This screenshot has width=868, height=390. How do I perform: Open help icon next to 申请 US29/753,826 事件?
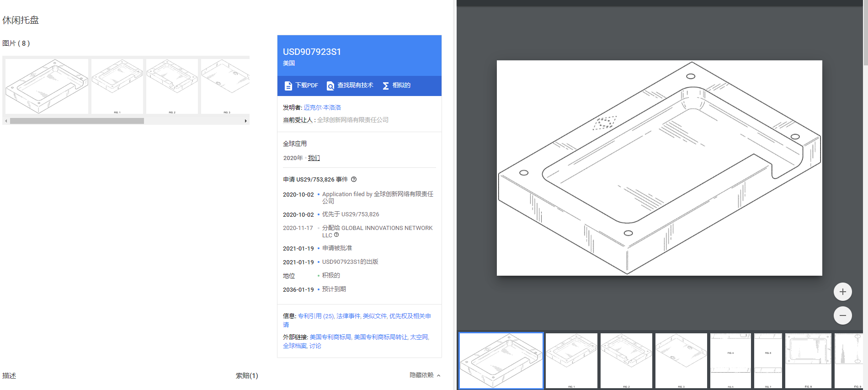coord(354,179)
